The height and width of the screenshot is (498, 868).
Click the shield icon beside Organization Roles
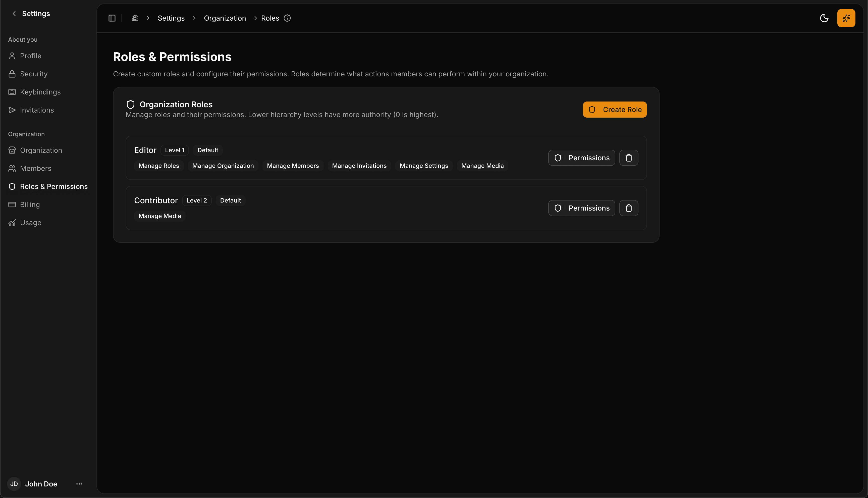(130, 104)
